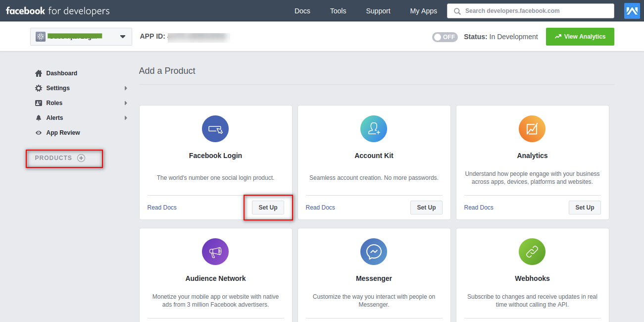
Task: Click the App Review eye icon
Action: 39,133
